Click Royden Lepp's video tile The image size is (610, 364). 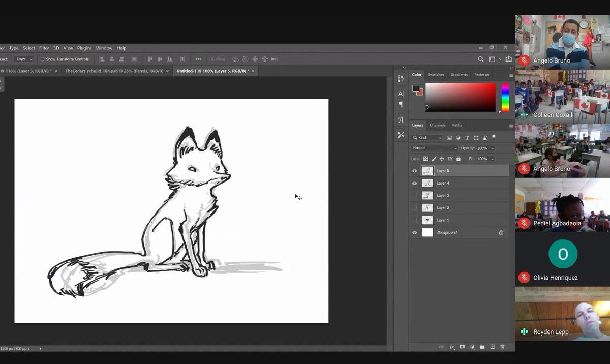pyautogui.click(x=562, y=314)
